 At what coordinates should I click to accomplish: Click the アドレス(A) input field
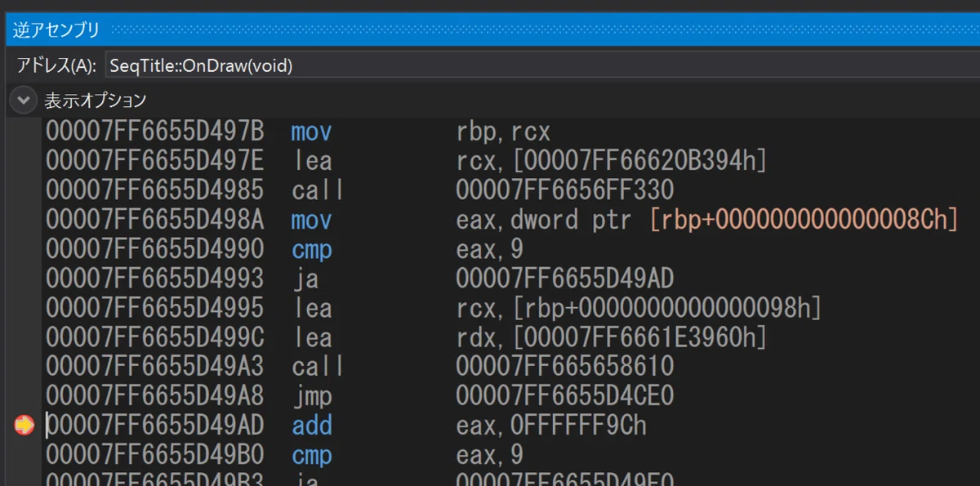[541, 66]
